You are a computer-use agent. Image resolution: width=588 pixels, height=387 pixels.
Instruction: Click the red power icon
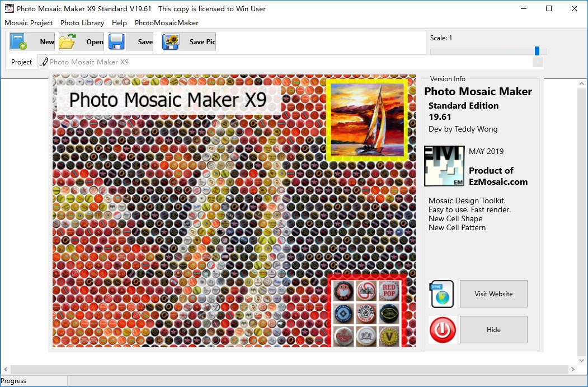(443, 330)
